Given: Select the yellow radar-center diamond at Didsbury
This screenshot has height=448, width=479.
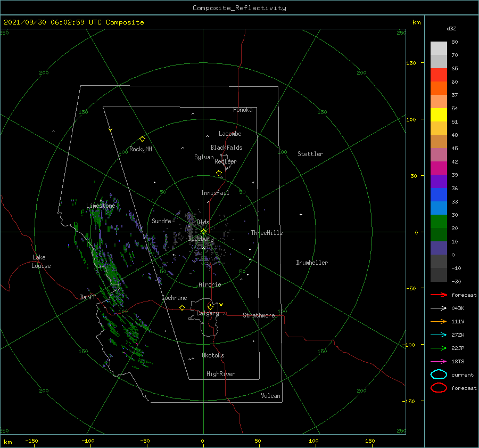Looking at the screenshot, I should [x=203, y=232].
